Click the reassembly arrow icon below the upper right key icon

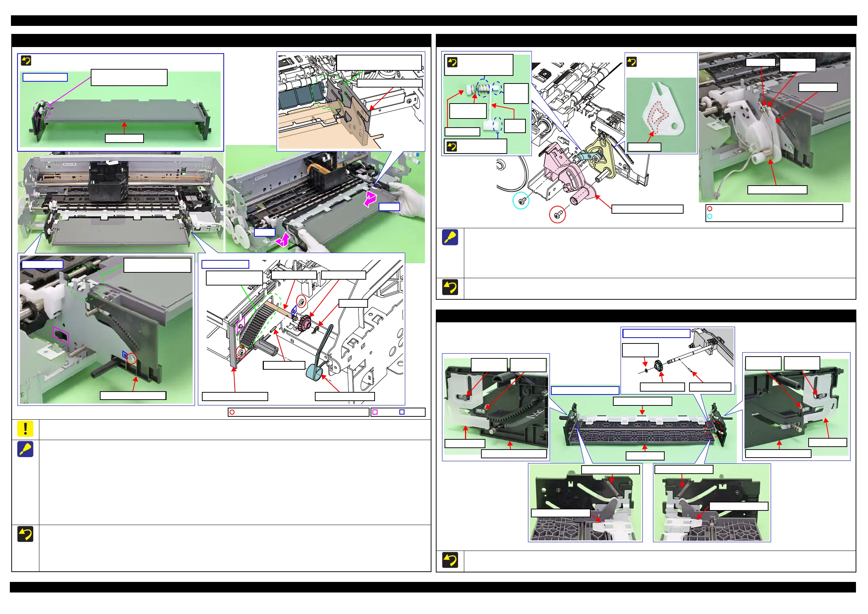point(450,287)
